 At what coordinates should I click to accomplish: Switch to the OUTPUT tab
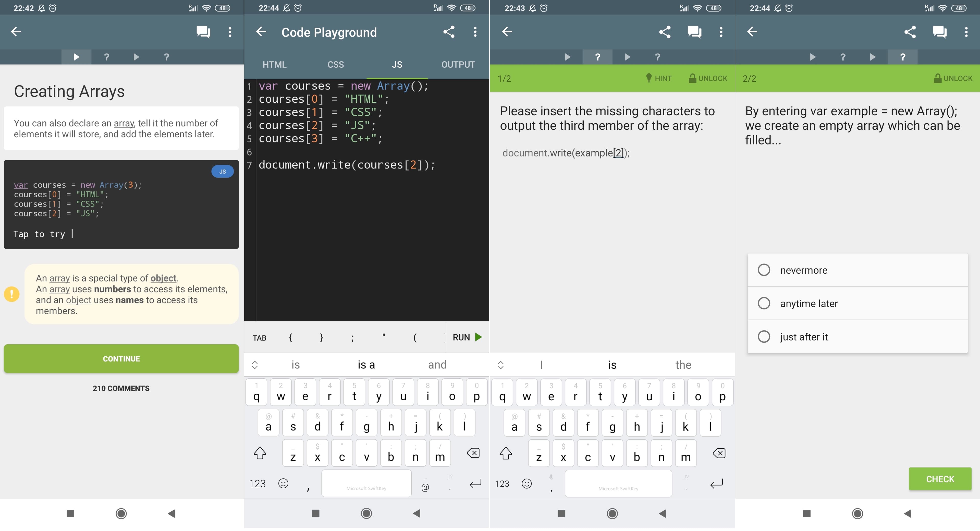coord(458,65)
